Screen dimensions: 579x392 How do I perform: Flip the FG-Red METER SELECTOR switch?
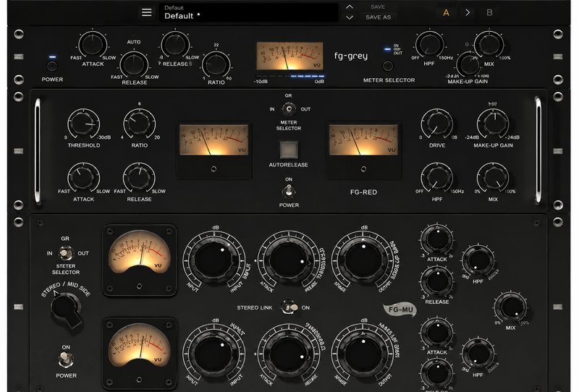click(x=289, y=109)
